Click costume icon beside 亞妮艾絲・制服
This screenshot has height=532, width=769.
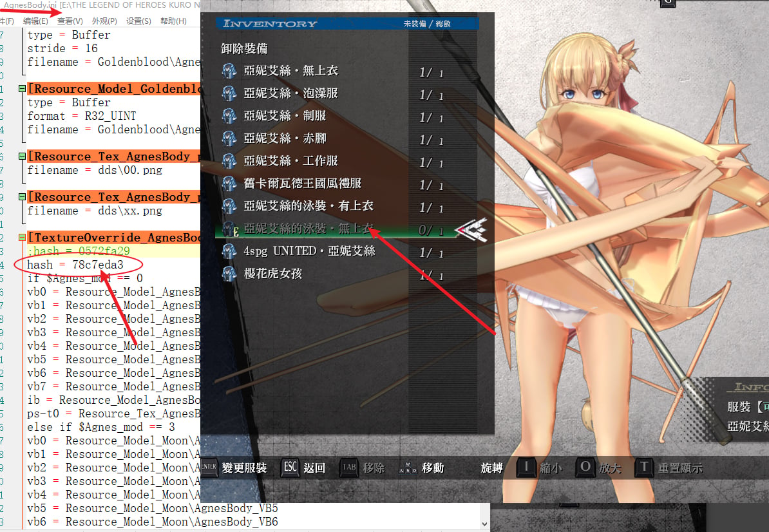229,116
